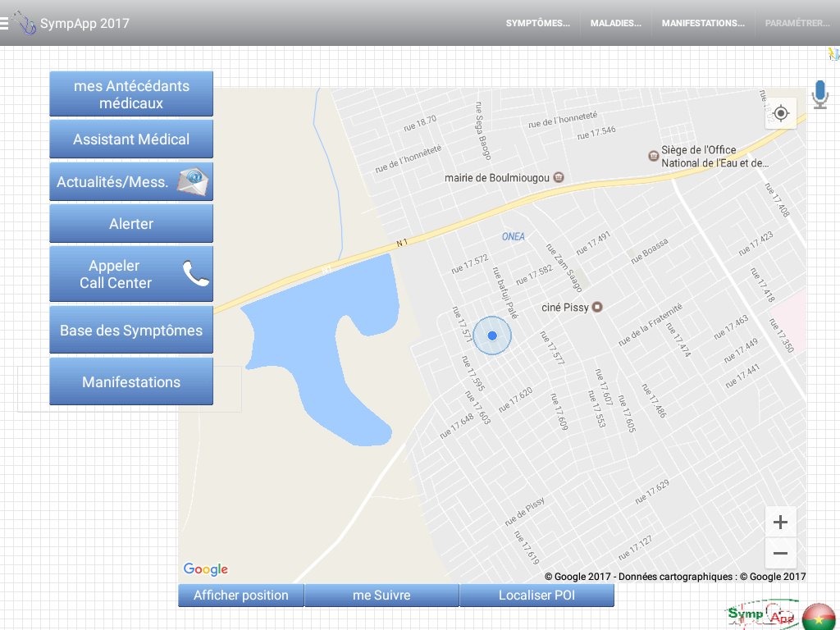Viewport: 840px width, 630px height.
Task: Zoom in the map with plus
Action: click(781, 522)
